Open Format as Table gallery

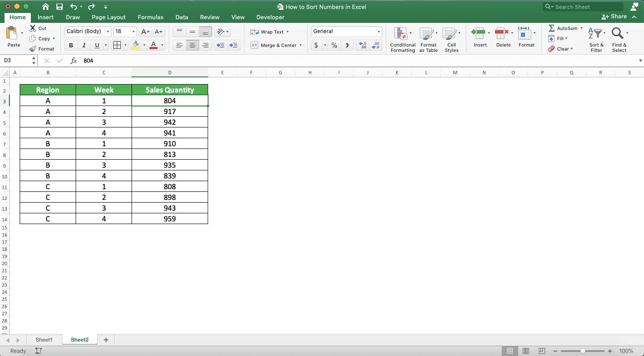point(428,39)
